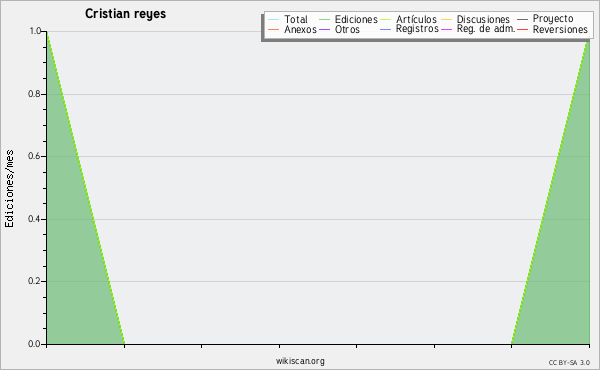Click the 0.6 y-axis value

pyautogui.click(x=34, y=156)
